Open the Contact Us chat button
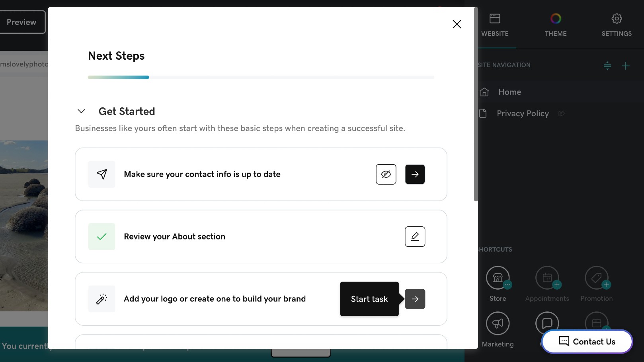The width and height of the screenshot is (644, 362). (587, 342)
